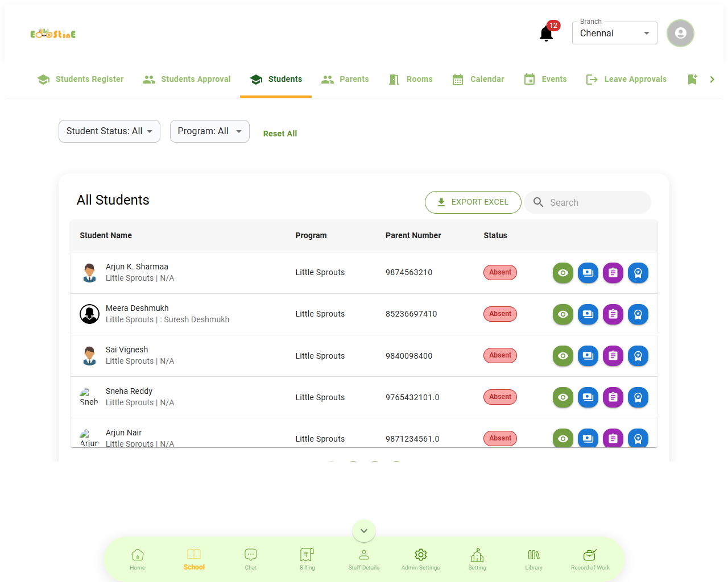Select School in bottom navigation
Viewport: 728px width, 582px height.
194,559
